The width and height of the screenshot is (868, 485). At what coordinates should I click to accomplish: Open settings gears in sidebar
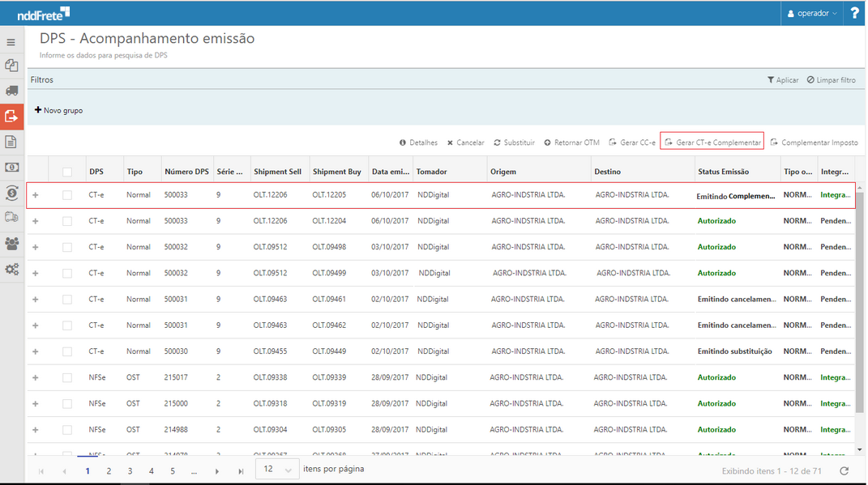pyautogui.click(x=11, y=269)
